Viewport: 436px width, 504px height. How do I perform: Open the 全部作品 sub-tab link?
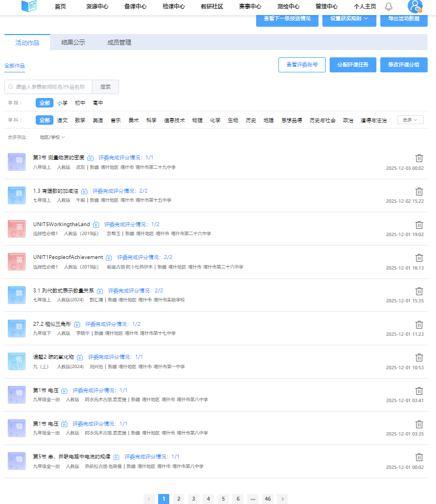pyautogui.click(x=14, y=66)
